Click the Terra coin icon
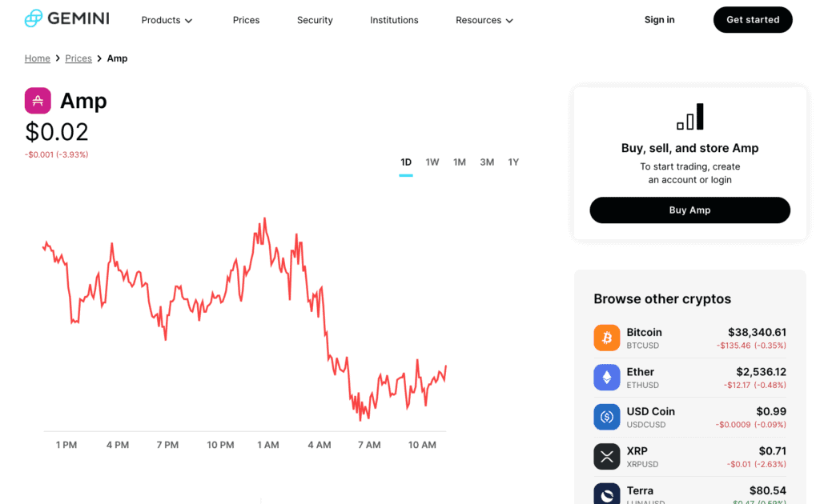The width and height of the screenshot is (820, 504). [x=606, y=494]
